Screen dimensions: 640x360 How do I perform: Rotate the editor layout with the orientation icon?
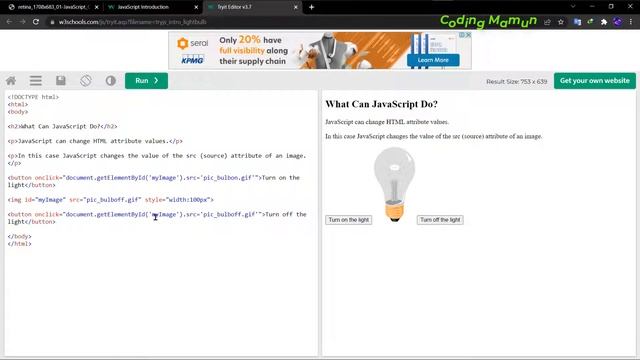[86, 81]
